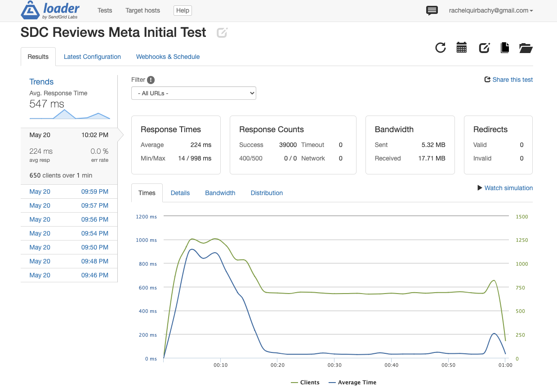557x392 pixels.
Task: Open the All URLs filter dropdown
Action: [x=194, y=94]
